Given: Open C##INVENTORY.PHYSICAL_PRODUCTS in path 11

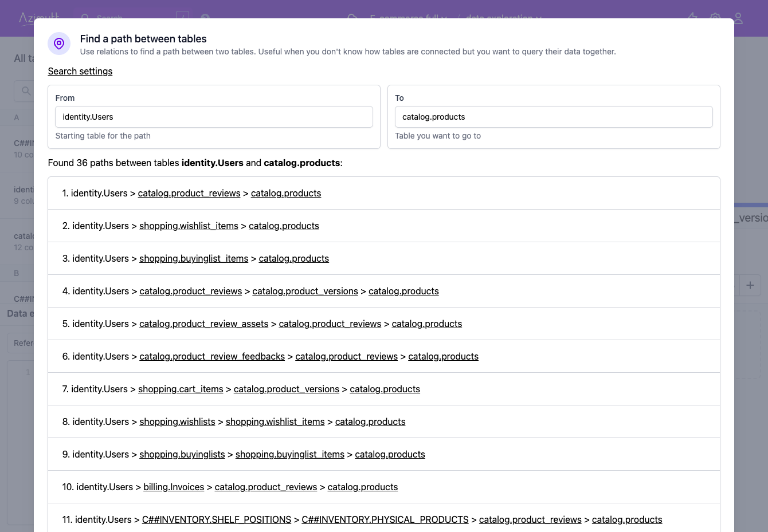Looking at the screenshot, I should (385, 519).
